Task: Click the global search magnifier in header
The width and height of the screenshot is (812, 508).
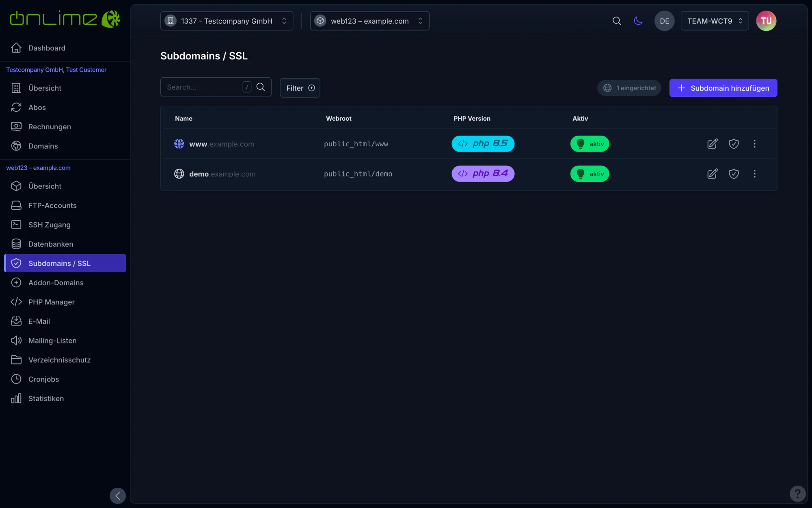Action: pyautogui.click(x=617, y=21)
